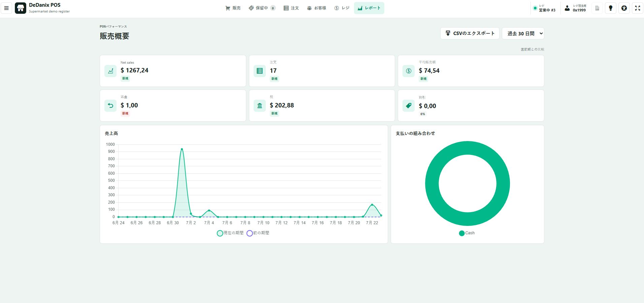Toggle fullscreen mode icon
This screenshot has width=644, height=303.
pyautogui.click(x=638, y=8)
